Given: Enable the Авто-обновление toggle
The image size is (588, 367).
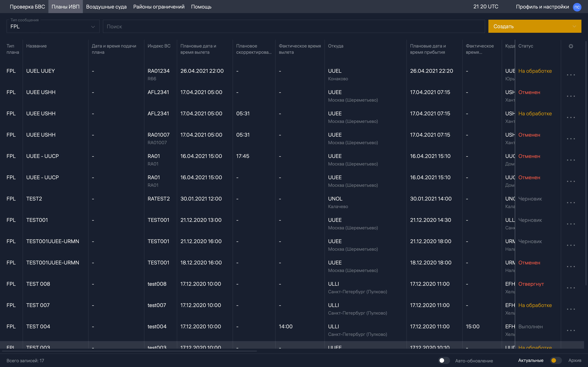Looking at the screenshot, I should point(444,360).
